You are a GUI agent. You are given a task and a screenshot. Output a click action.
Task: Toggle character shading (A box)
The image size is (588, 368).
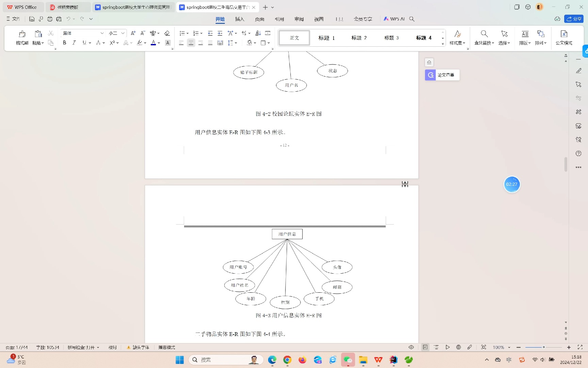point(167,43)
